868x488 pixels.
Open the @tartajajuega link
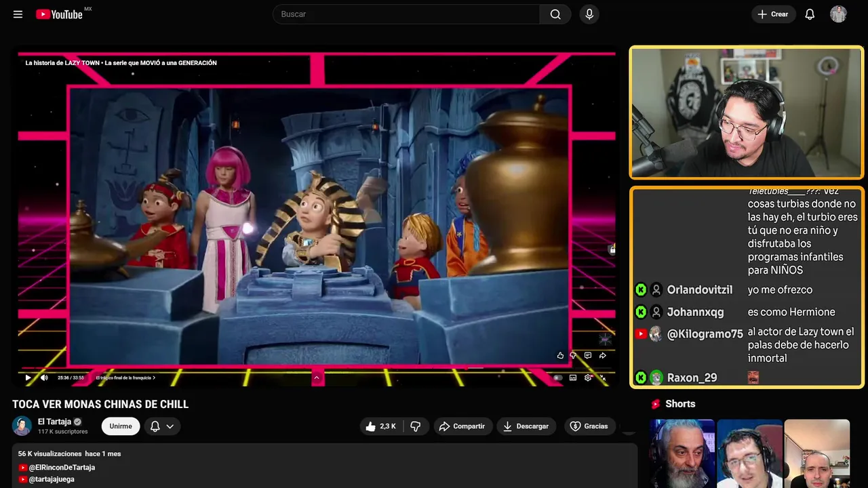point(52,479)
